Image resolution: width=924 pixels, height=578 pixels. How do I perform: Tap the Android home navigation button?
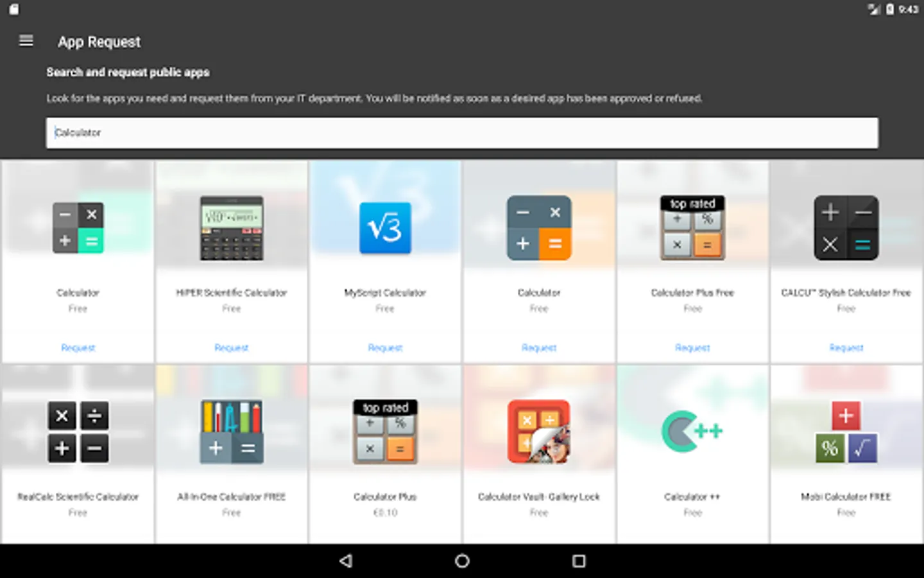click(462, 561)
